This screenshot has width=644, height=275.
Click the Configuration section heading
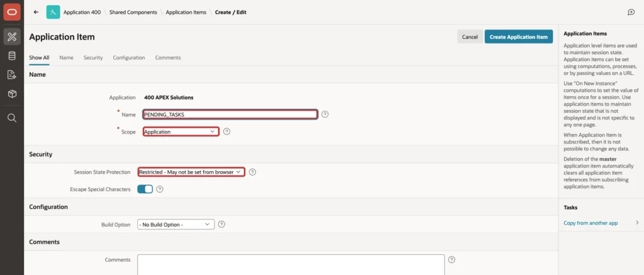[48, 207]
